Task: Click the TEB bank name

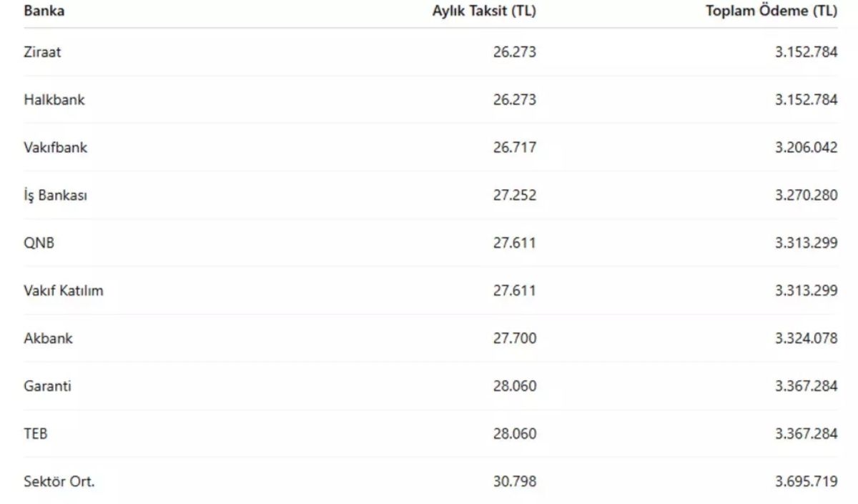Action: click(36, 434)
